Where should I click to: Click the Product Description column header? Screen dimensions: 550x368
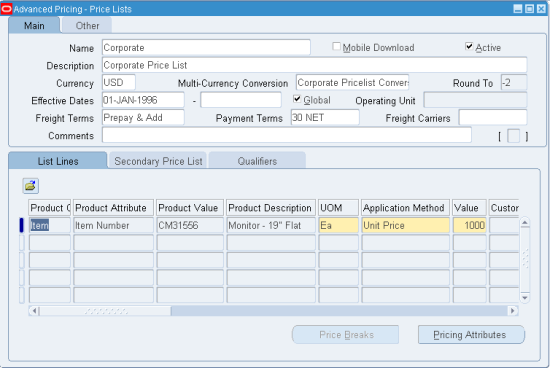point(271,208)
